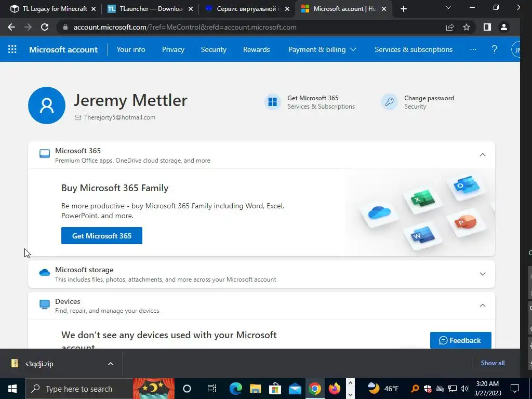The image size is (532, 399).
Task: Click the help question mark icon
Action: tap(495, 49)
